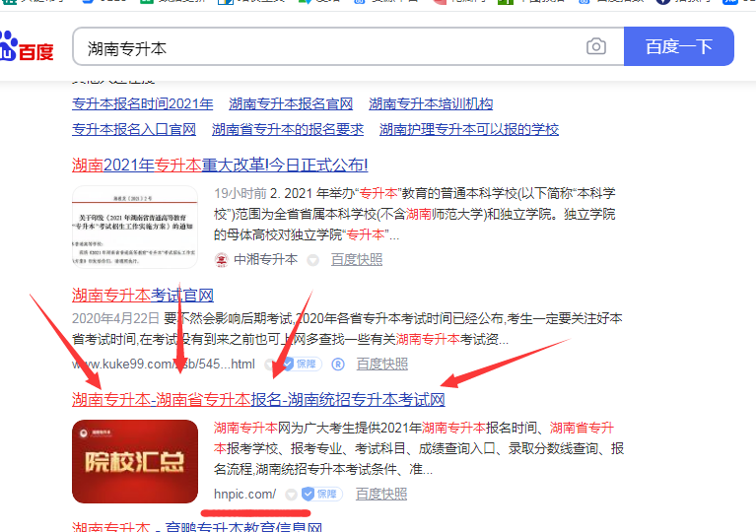
Task: Click the 保障 shield badge on kuke99 result
Action: (302, 364)
